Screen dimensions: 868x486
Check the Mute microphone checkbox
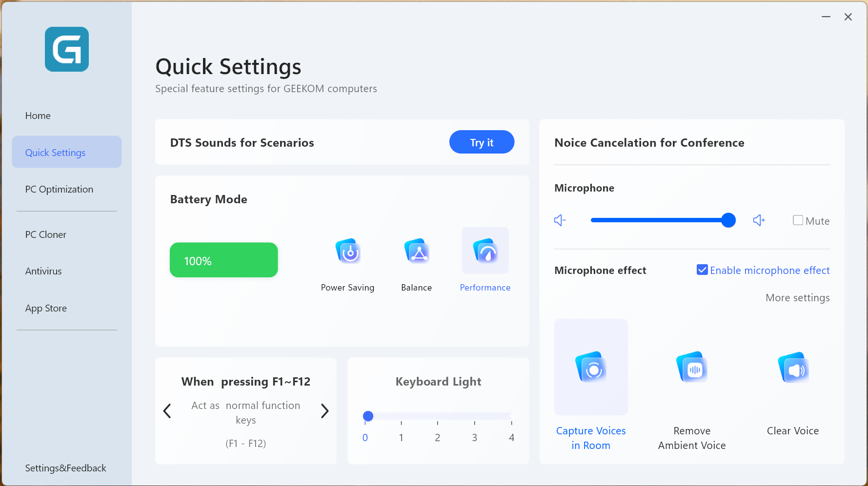point(798,220)
